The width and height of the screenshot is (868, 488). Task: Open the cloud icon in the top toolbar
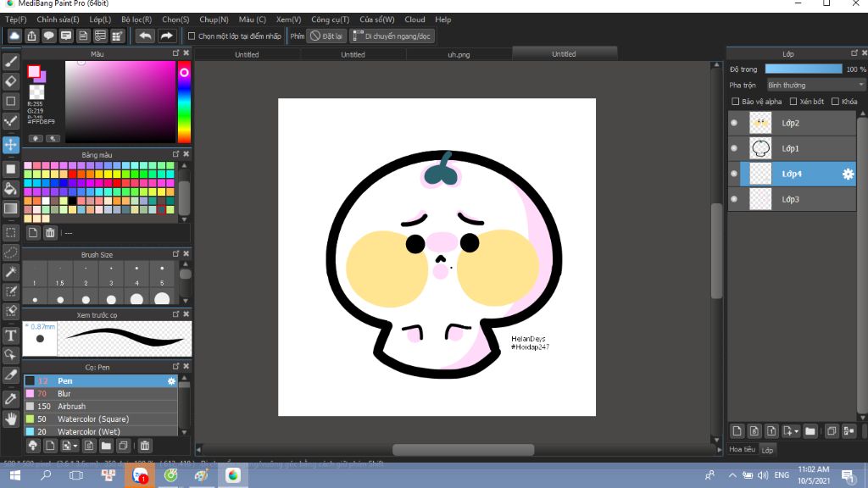(14, 36)
